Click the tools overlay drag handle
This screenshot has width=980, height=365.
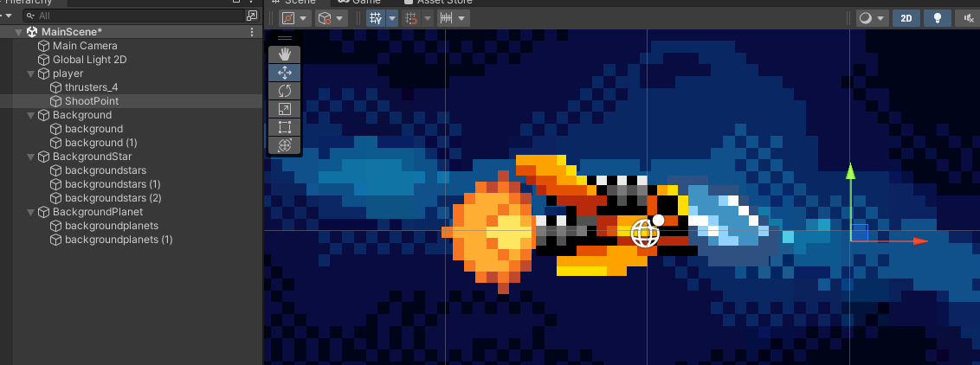[x=284, y=39]
